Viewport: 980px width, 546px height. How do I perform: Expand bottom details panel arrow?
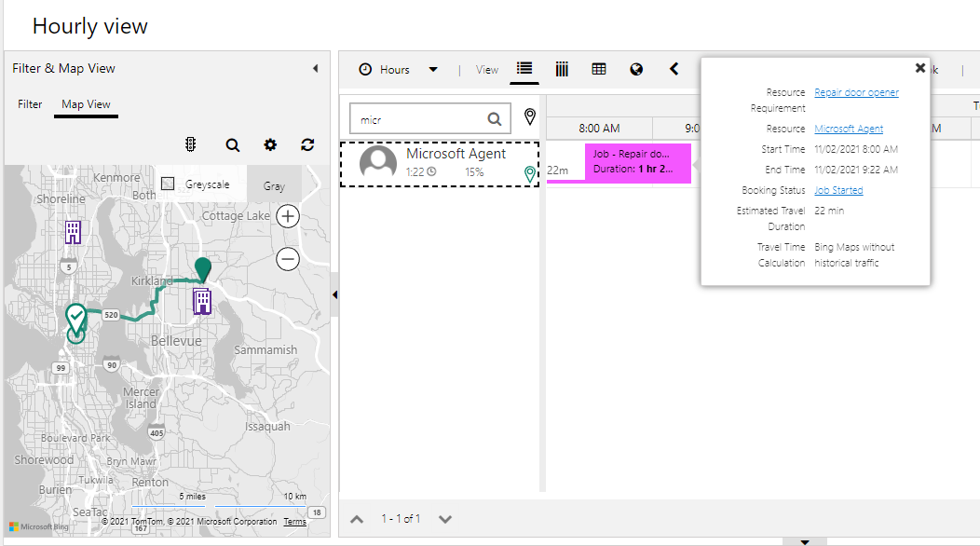coord(805,542)
